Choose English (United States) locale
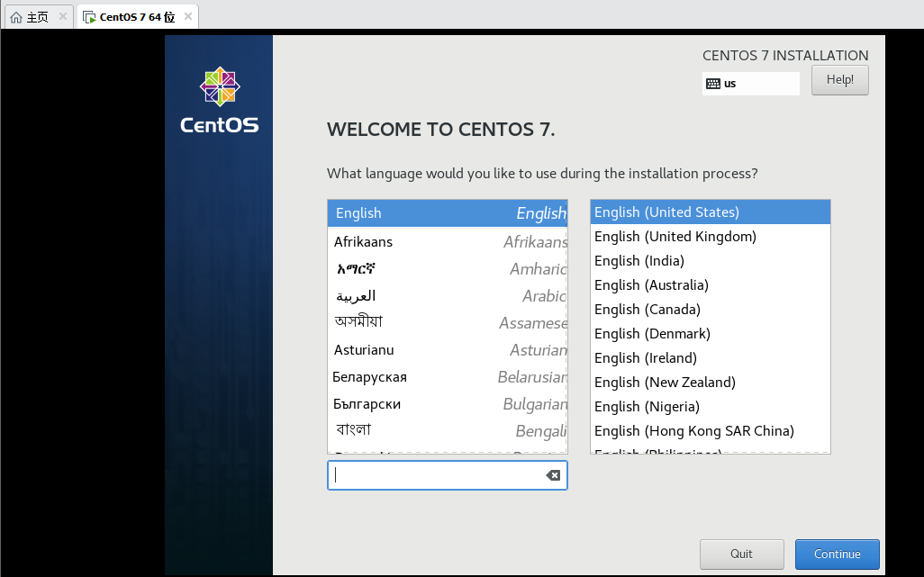The height and width of the screenshot is (577, 924). 710,212
